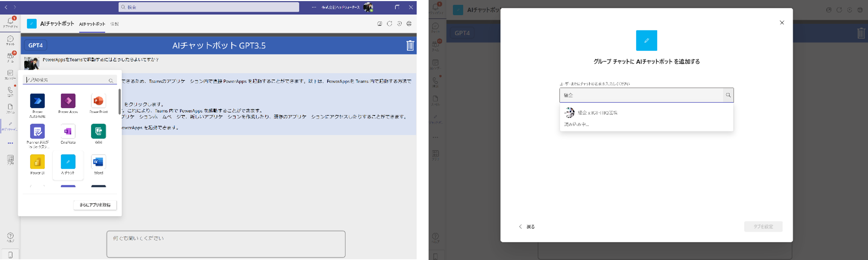The height and width of the screenshot is (260, 868).
Task: Open Power Apps from the apps flyout
Action: point(68,101)
